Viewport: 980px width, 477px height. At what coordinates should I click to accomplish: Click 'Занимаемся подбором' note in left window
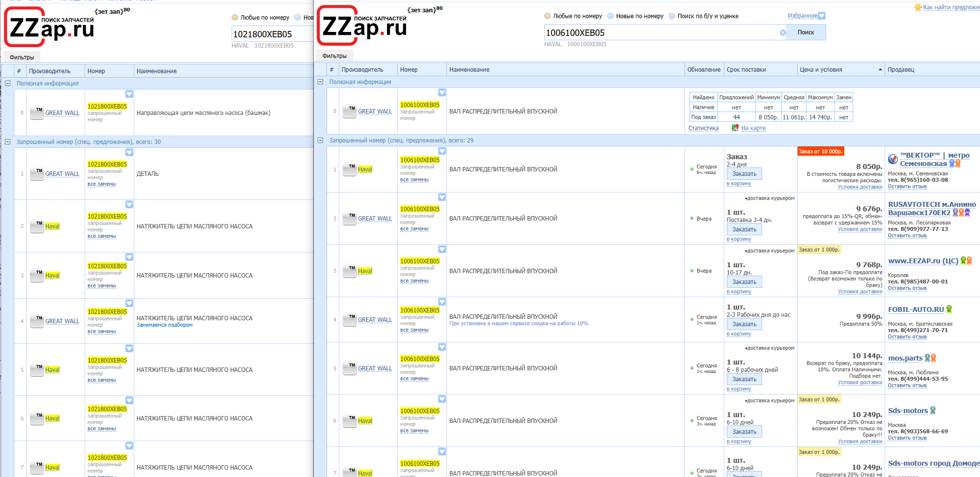pyautogui.click(x=165, y=325)
